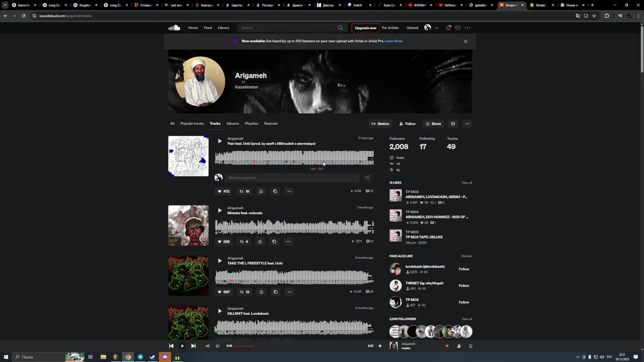644x362 pixels.
Task: Dismiss the Now available banner
Action: 465,41
